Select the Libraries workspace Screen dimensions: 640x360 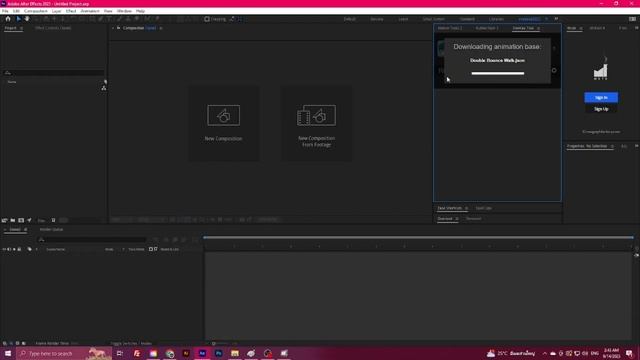[496, 19]
